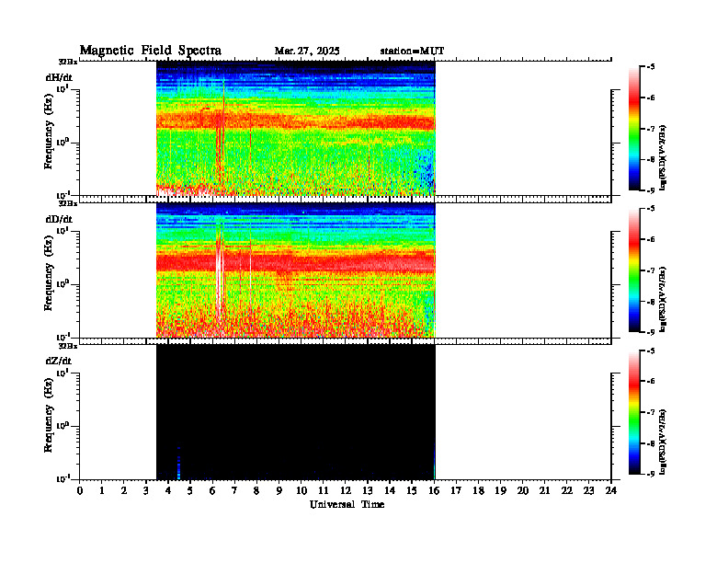
Task: Click inside the dD/dt spectrogram plot
Action: click(295, 270)
